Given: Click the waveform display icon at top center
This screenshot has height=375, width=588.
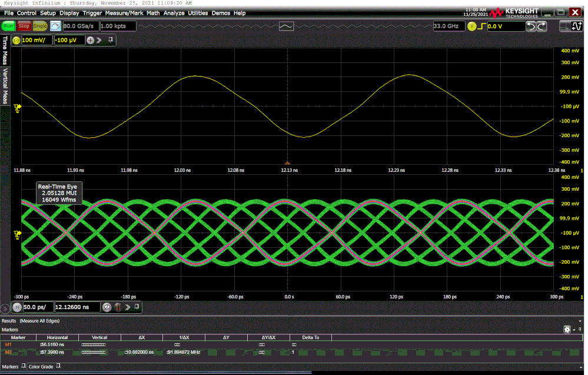Looking at the screenshot, I should pos(286,26).
